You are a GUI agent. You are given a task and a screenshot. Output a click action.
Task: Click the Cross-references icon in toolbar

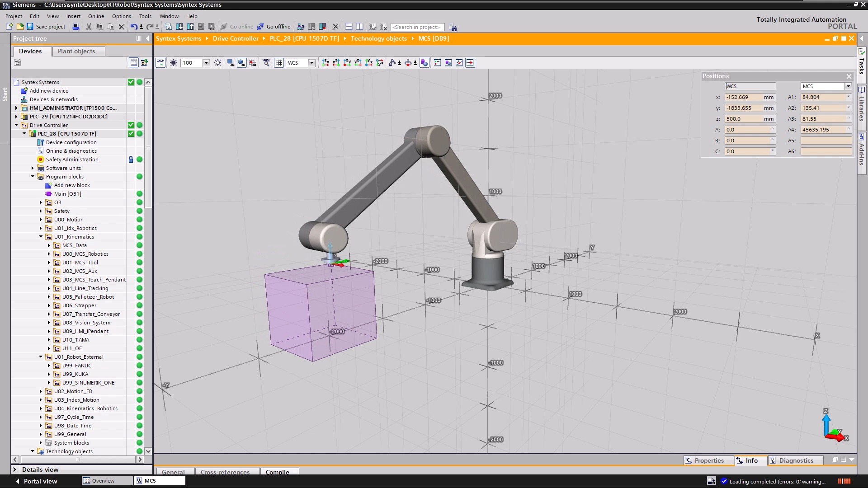[335, 27]
